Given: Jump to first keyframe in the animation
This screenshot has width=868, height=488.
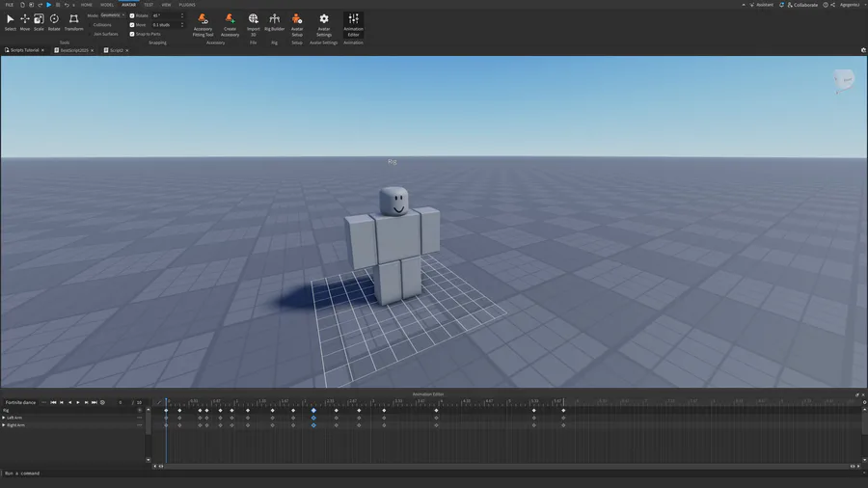Looking at the screenshot, I should click(53, 402).
